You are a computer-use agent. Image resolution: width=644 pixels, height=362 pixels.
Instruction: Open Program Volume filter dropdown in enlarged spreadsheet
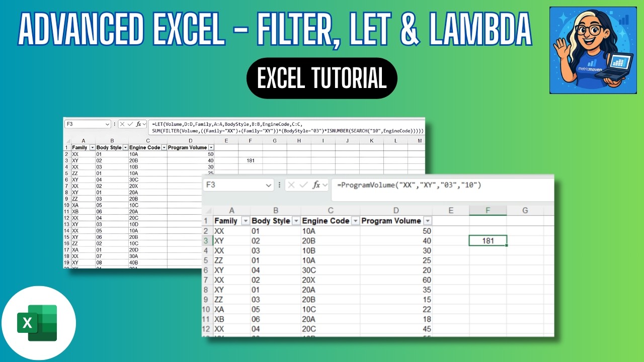tap(428, 221)
